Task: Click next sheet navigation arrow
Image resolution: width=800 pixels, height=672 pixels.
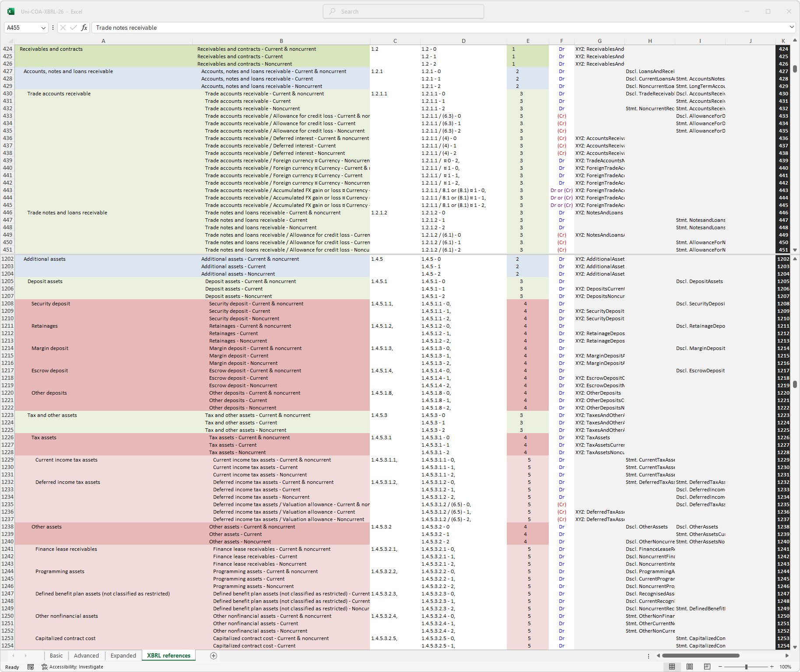Action: pos(25,655)
